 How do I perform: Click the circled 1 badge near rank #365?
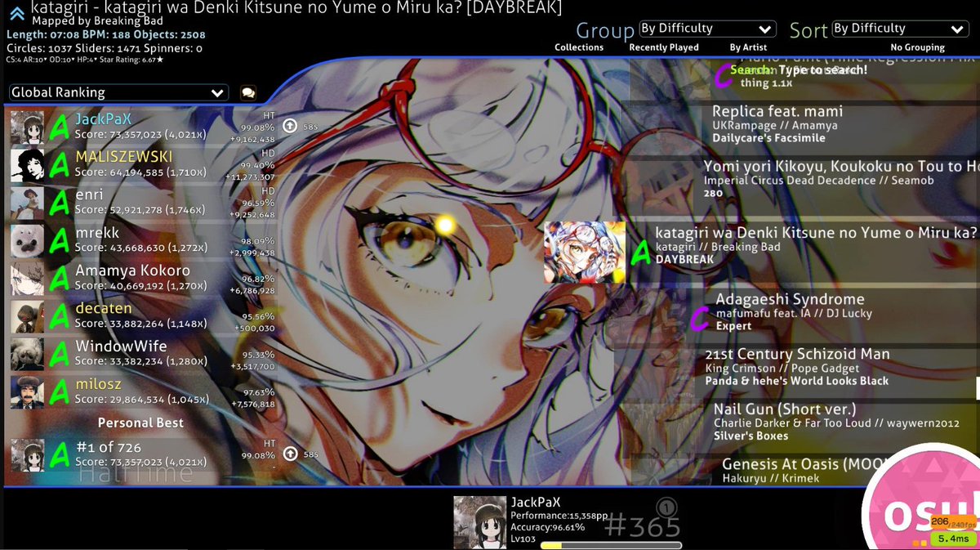[x=665, y=508]
